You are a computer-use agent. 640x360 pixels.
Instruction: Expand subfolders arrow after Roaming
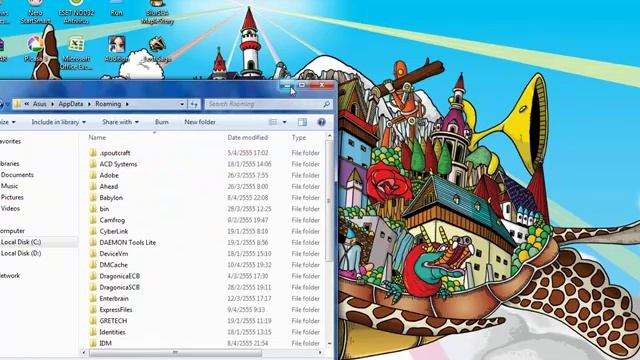point(127,104)
